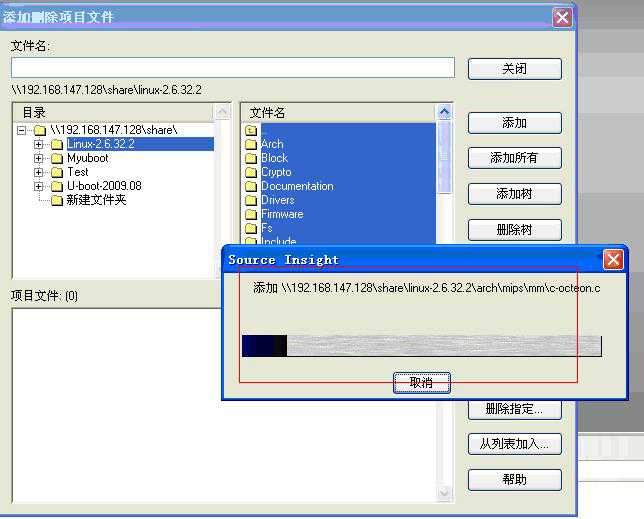Close the Source Insight progress dialog
644x519 pixels.
tap(613, 260)
